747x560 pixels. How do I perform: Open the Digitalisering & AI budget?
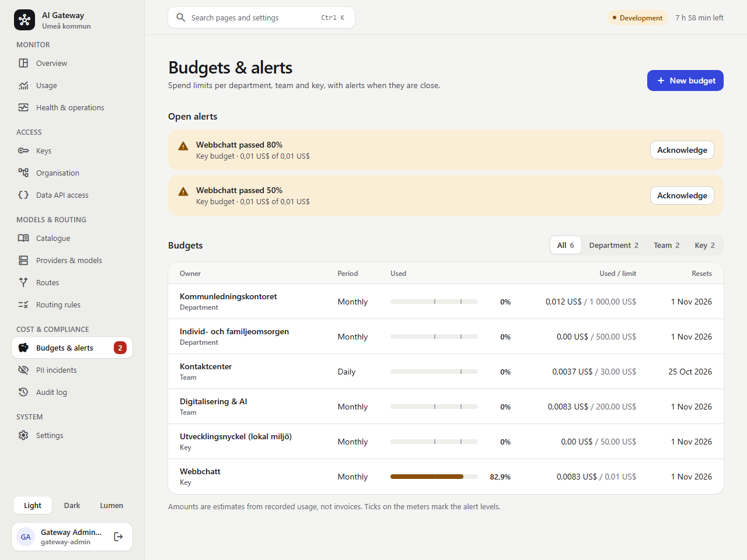point(446,407)
